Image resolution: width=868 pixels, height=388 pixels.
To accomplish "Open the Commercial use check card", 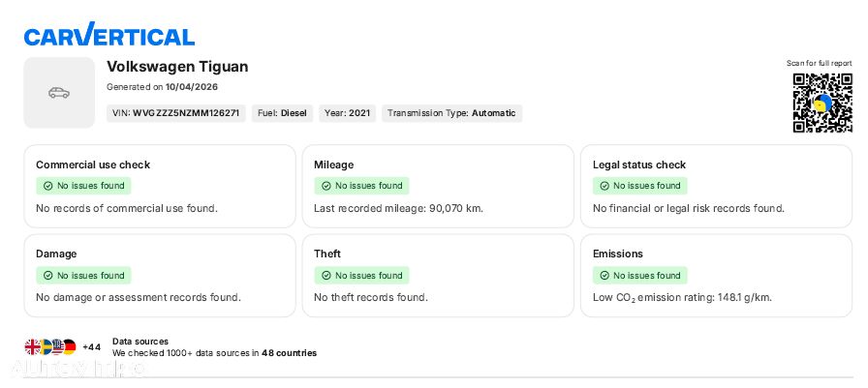I will click(x=160, y=187).
